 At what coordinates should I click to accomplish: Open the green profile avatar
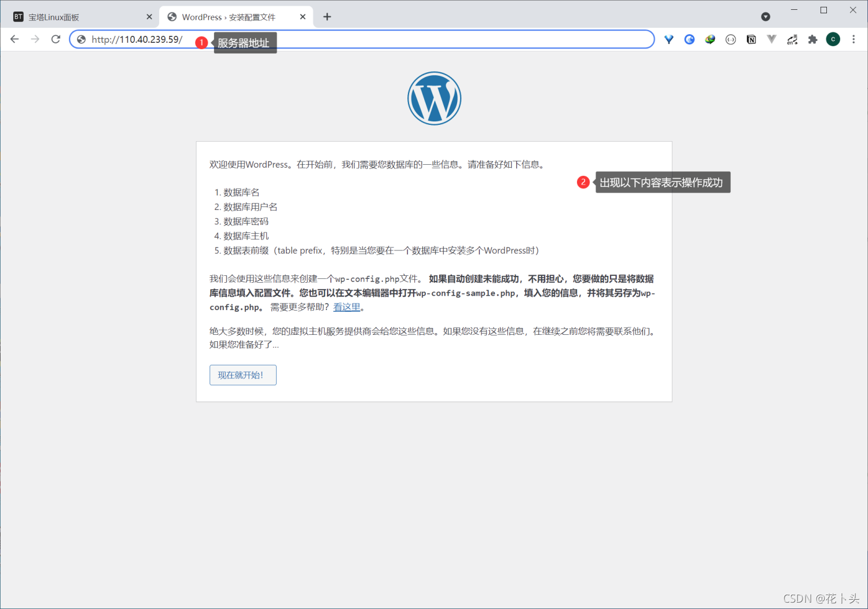point(833,39)
